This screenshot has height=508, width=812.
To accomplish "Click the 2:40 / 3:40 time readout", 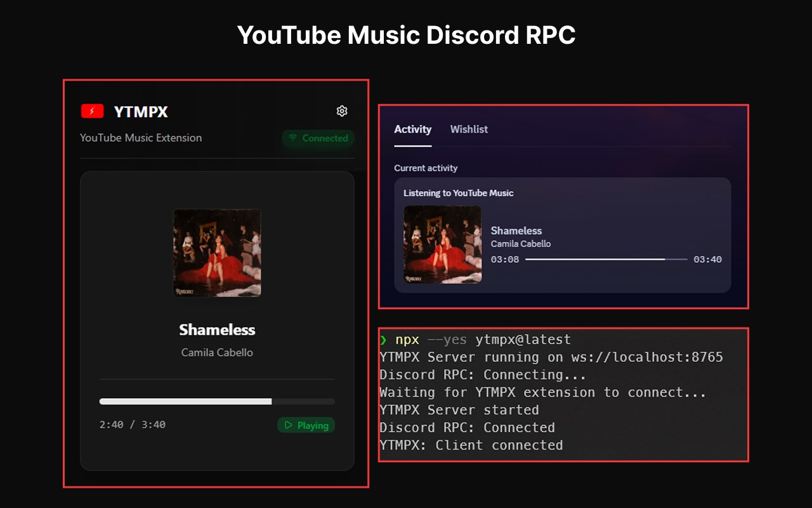I will pyautogui.click(x=133, y=425).
